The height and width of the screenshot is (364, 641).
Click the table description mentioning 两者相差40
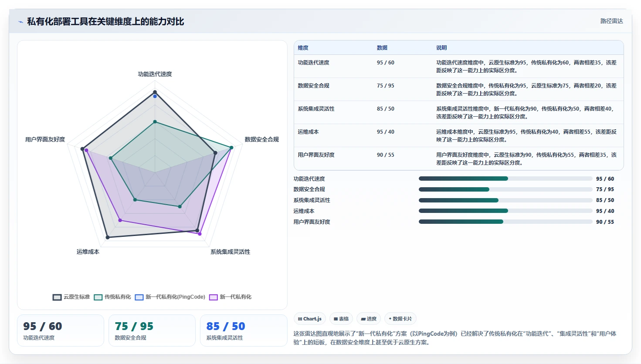pos(526,112)
